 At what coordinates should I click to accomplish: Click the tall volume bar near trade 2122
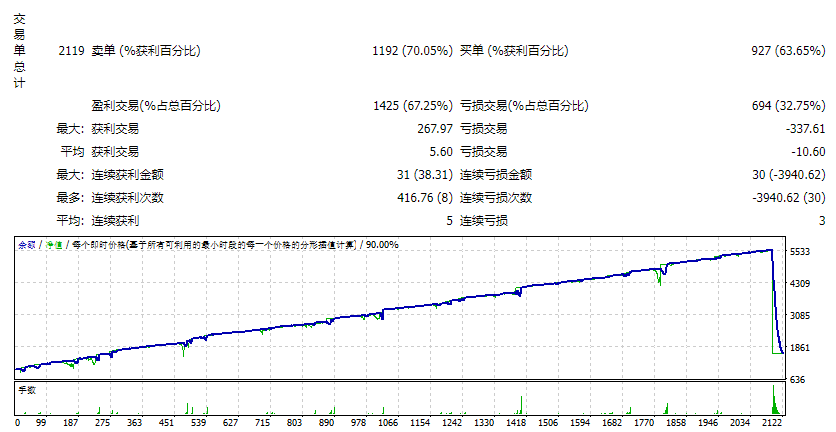tap(774, 399)
